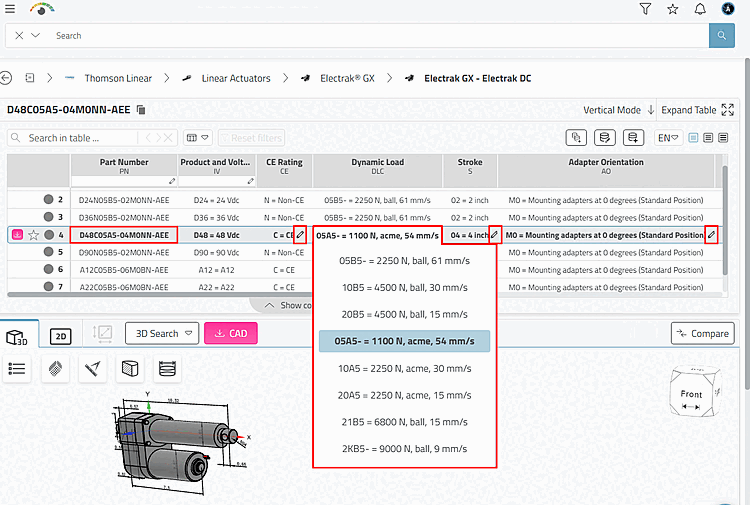Open Thomson Linear breadcrumb
The height and width of the screenshot is (505, 750).
tap(118, 78)
